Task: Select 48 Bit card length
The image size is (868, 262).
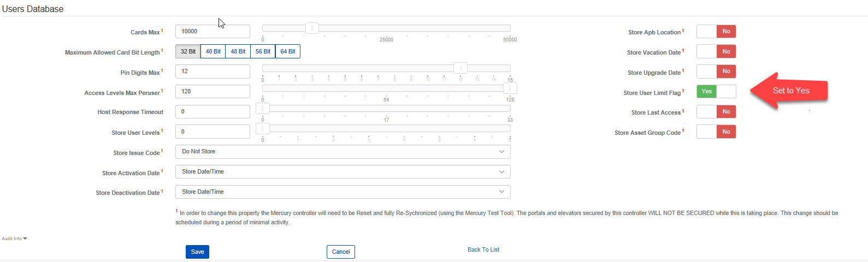Action: (238, 51)
